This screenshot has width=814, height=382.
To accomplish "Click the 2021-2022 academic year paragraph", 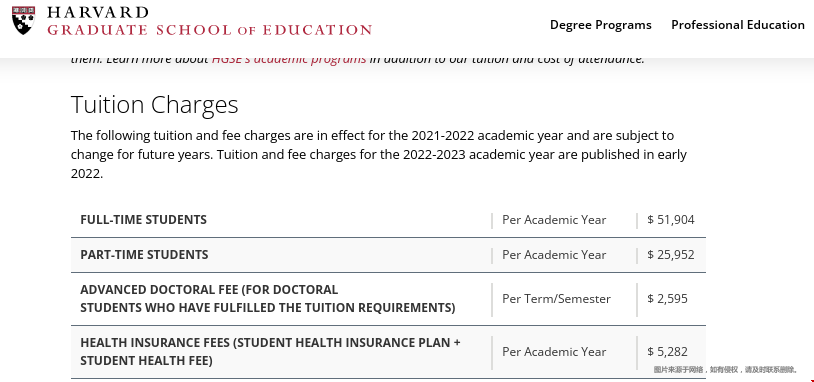I will click(379, 155).
